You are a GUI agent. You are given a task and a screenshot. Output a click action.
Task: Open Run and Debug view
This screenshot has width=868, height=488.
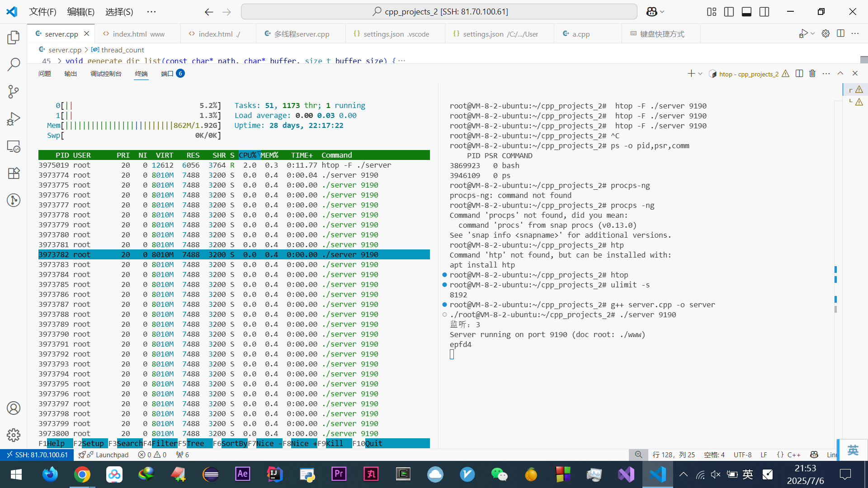14,119
